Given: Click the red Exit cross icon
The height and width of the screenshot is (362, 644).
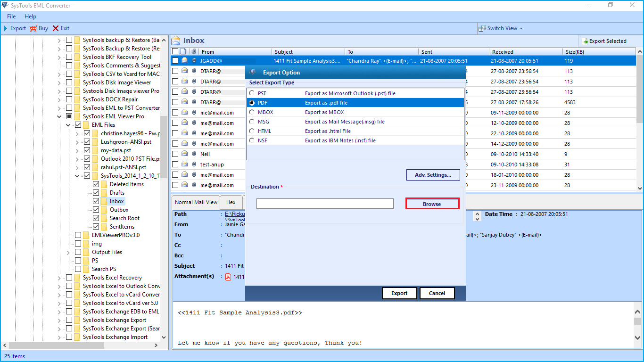Looking at the screenshot, I should (56, 28).
